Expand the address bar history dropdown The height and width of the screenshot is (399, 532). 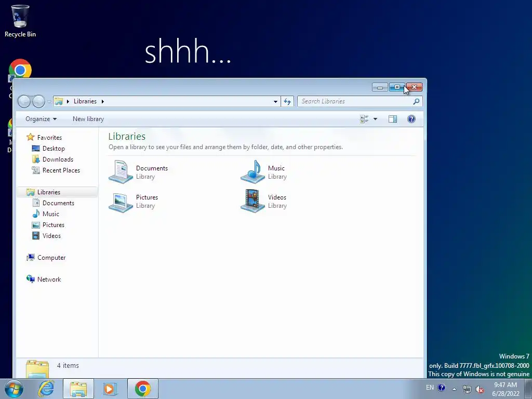click(275, 101)
